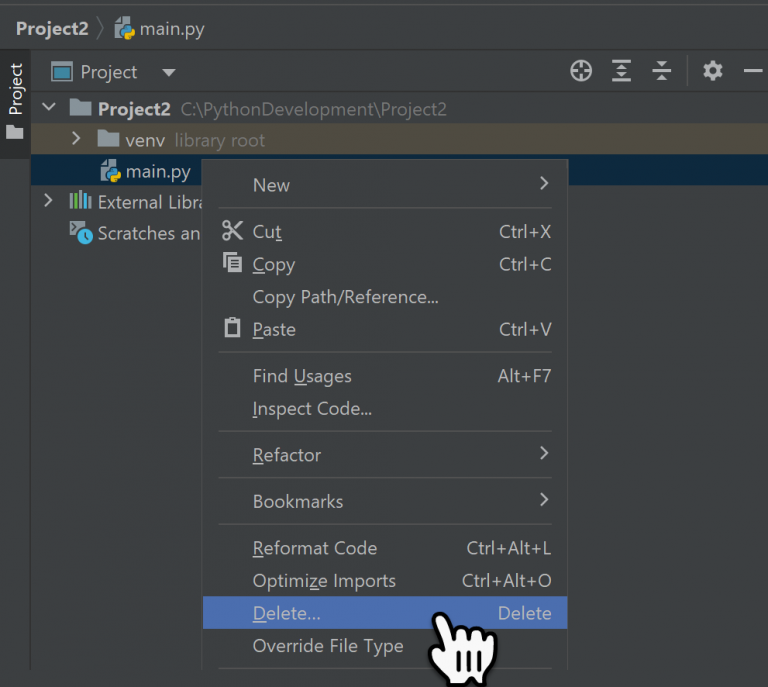Image resolution: width=768 pixels, height=687 pixels.
Task: Click the scissors icon next to Cut
Action: click(232, 231)
